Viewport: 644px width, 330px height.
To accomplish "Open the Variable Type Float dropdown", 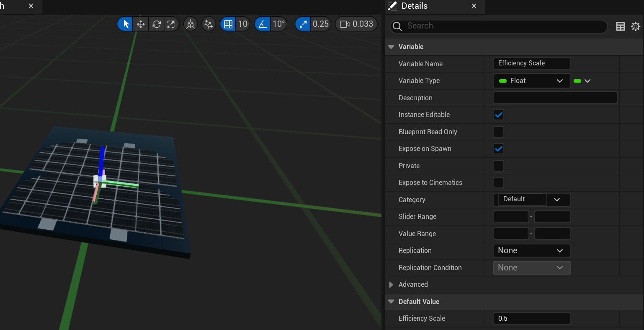I will [532, 81].
